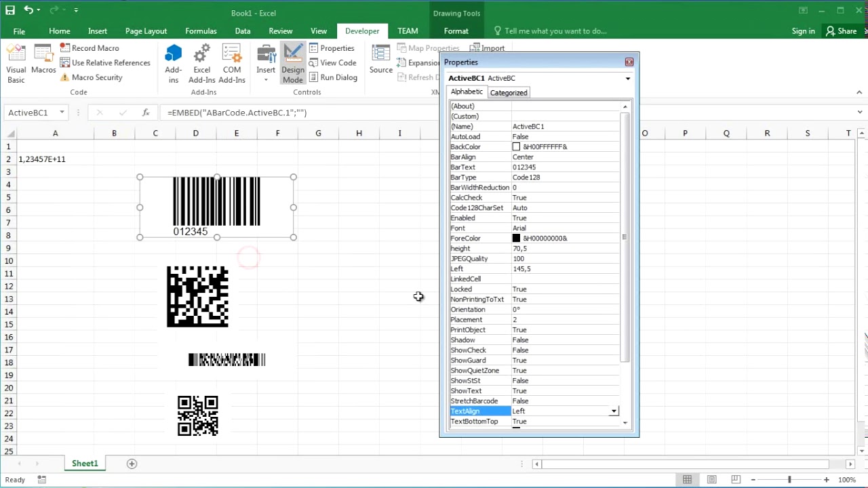Select the Data Matrix barcode object
Image resolution: width=868 pixels, height=488 pixels.
click(x=197, y=296)
